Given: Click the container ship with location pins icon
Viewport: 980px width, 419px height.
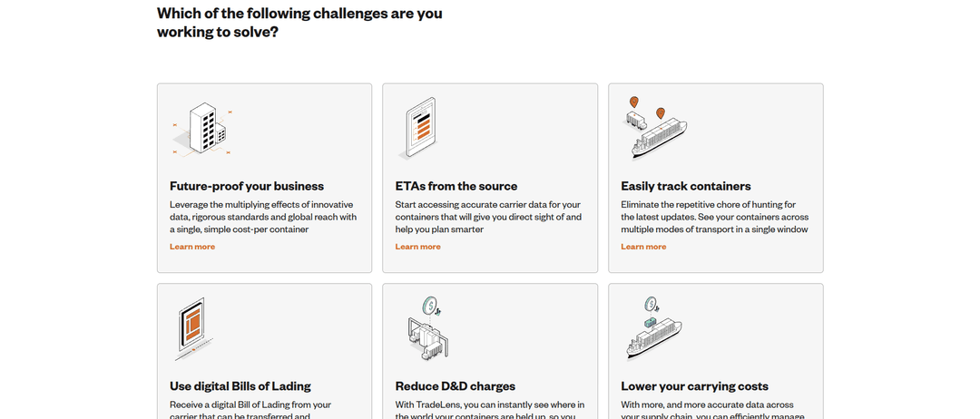Looking at the screenshot, I should click(655, 127).
